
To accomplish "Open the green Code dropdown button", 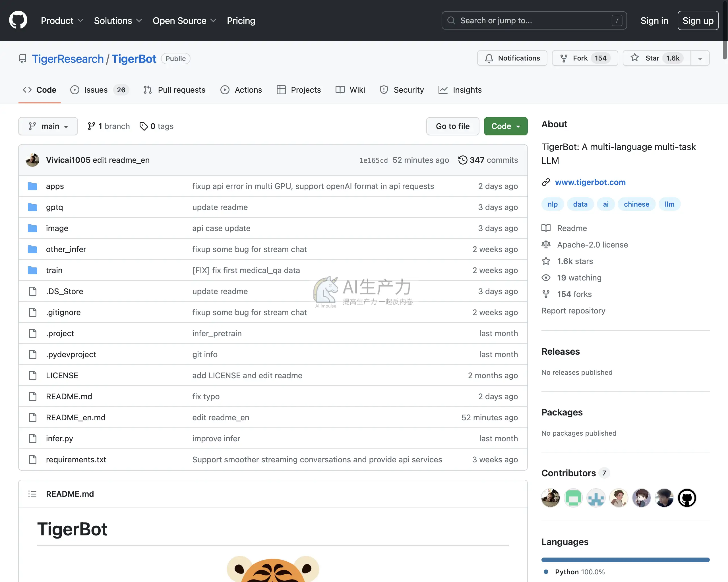I will (506, 126).
